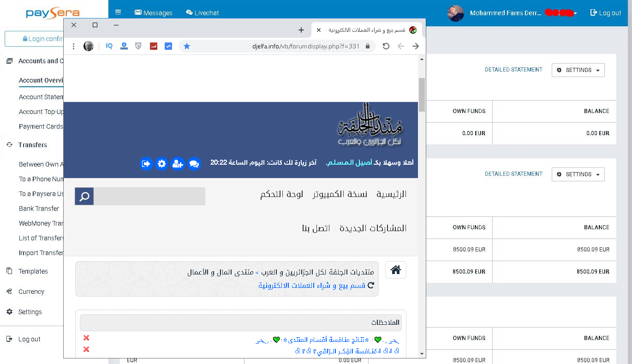
Task: Click Log out in Paysera top bar
Action: point(606,13)
